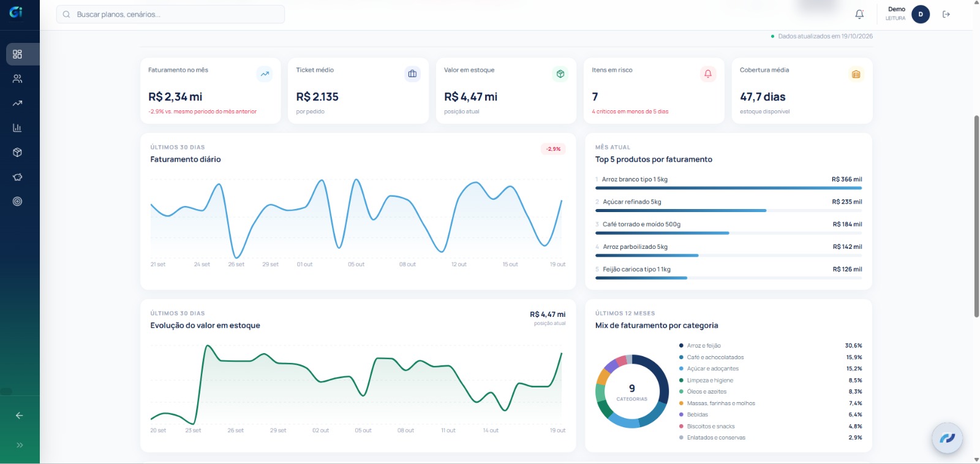This screenshot has height=464, width=980.
Task: Open the floating chat assistant button
Action: (947, 438)
